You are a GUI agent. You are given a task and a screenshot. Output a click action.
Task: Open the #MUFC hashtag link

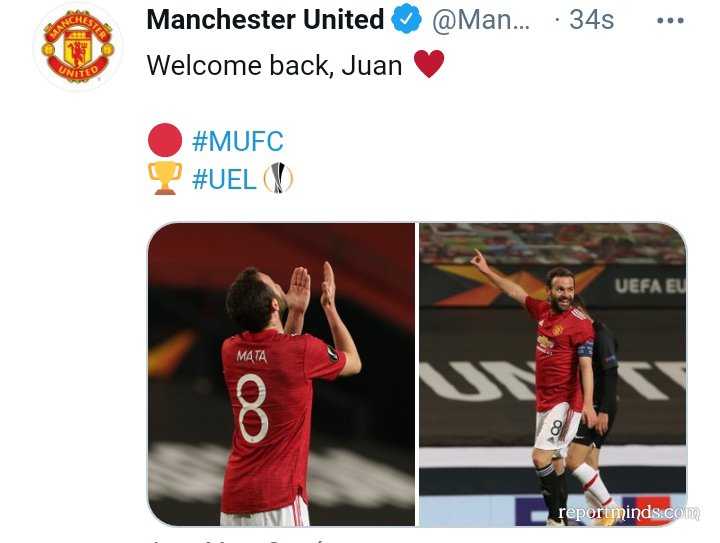[238, 141]
